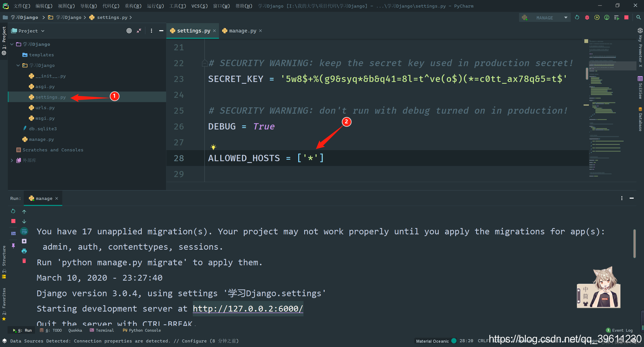This screenshot has width=644, height=347.
Task: Toggle the SciView tool window
Action: click(640, 88)
